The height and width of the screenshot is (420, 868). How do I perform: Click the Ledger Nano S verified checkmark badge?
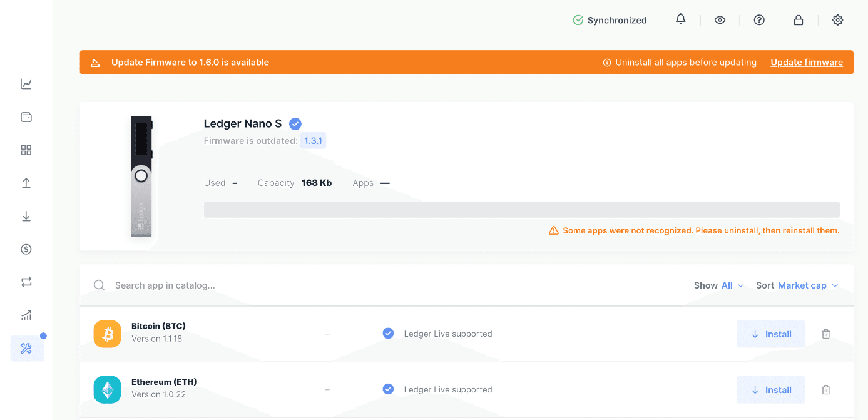click(x=295, y=124)
